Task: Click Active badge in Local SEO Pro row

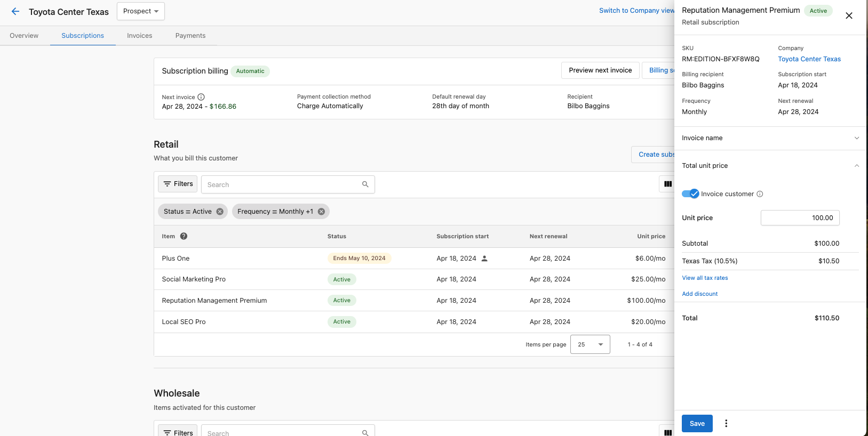Action: [342, 322]
